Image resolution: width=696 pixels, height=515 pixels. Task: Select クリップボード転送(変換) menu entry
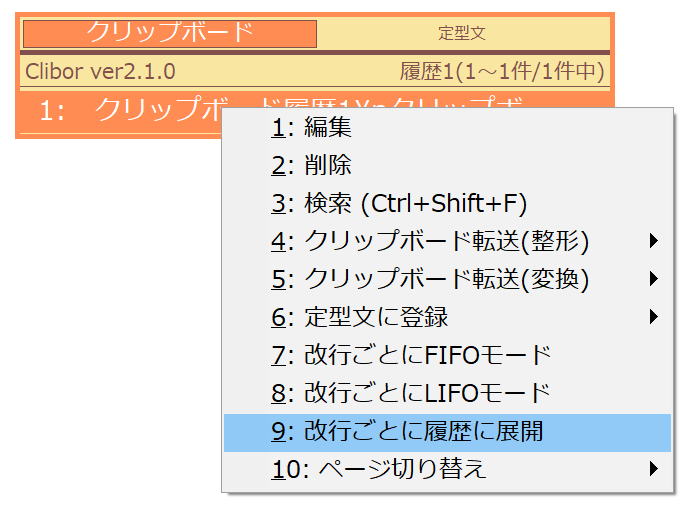coord(447,280)
